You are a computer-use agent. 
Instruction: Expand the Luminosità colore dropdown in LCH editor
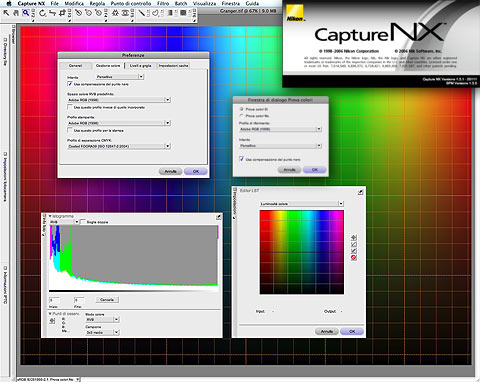click(x=302, y=203)
